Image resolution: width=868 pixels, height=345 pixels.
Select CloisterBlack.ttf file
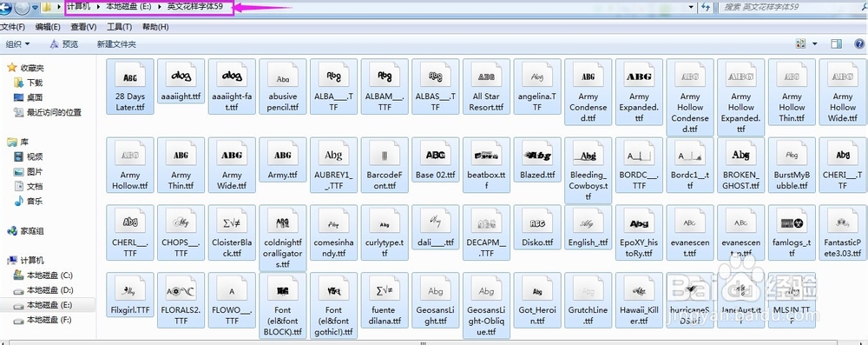232,232
